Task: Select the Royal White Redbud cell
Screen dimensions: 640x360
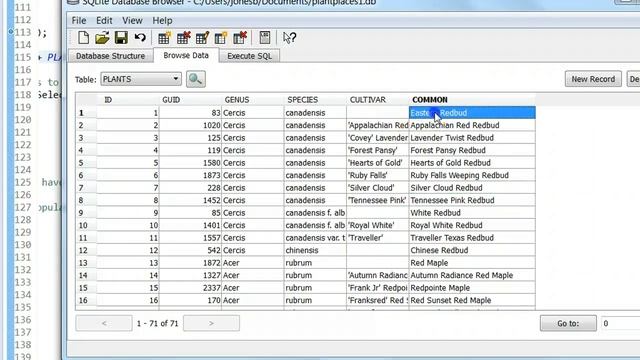Action: pyautogui.click(x=472, y=225)
